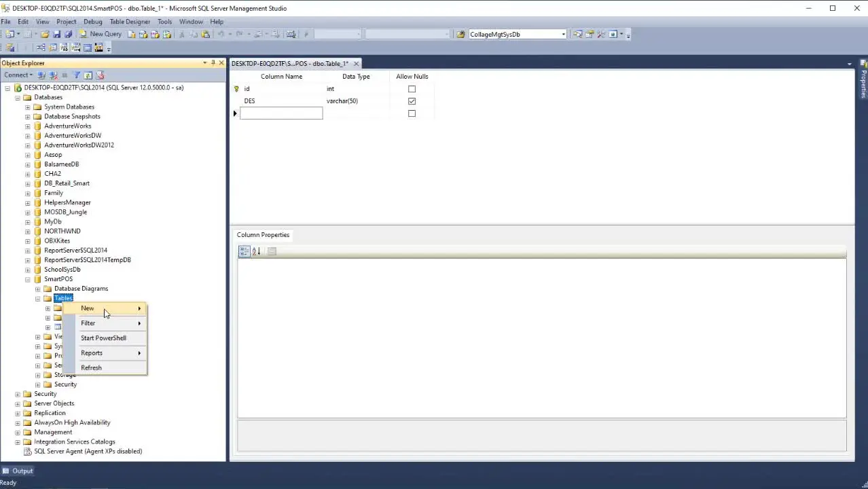Select the SchoolSysDb database in tree

[x=62, y=270]
